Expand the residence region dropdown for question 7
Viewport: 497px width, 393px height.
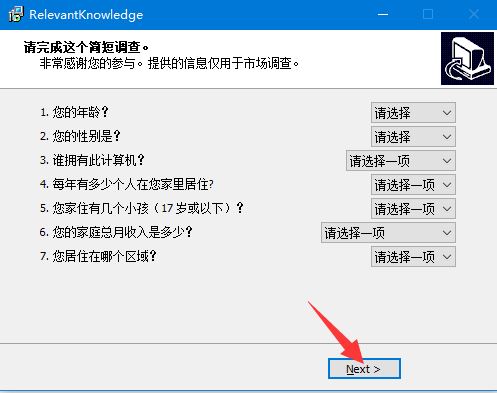coord(413,257)
